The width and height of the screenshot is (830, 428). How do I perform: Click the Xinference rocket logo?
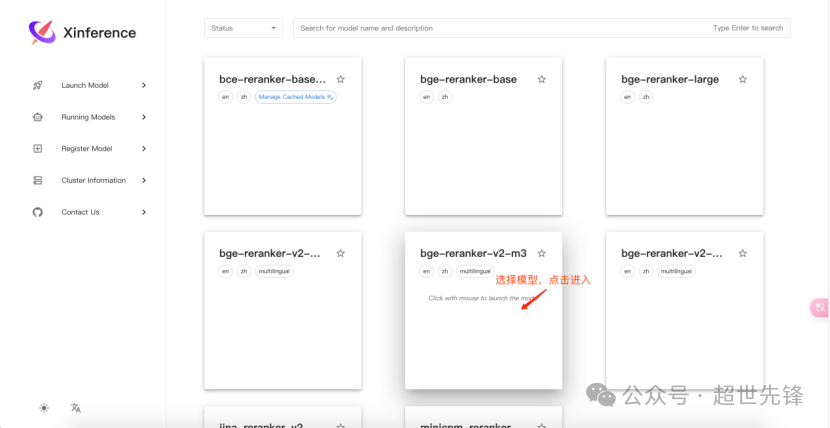[x=42, y=32]
